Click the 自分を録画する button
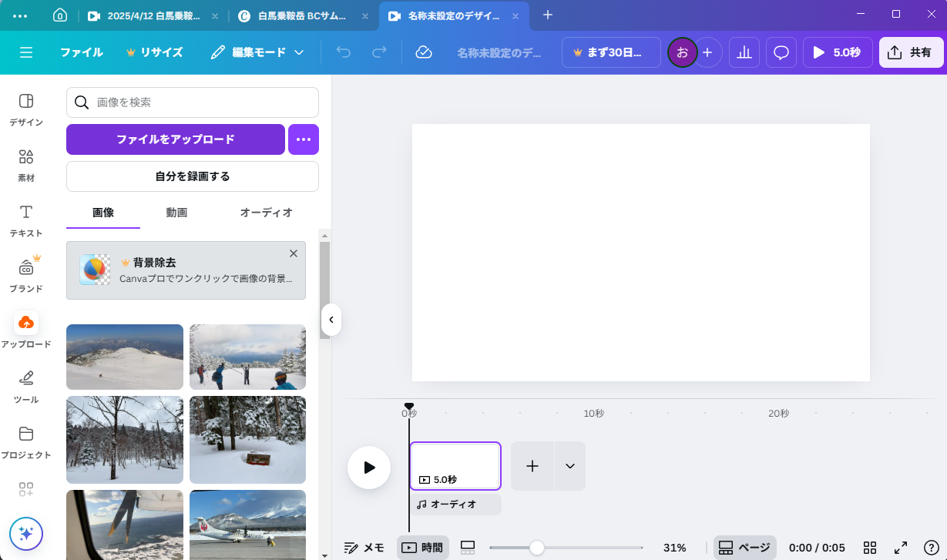Screen dimensions: 947x560 pos(193,176)
